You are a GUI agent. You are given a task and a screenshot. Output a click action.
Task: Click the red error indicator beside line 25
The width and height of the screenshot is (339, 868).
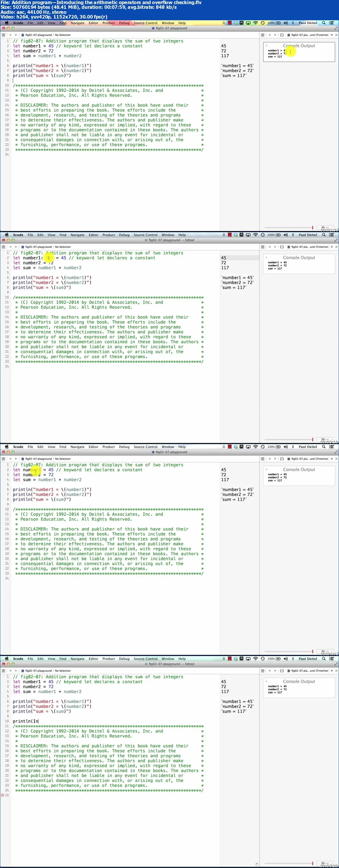3,795
